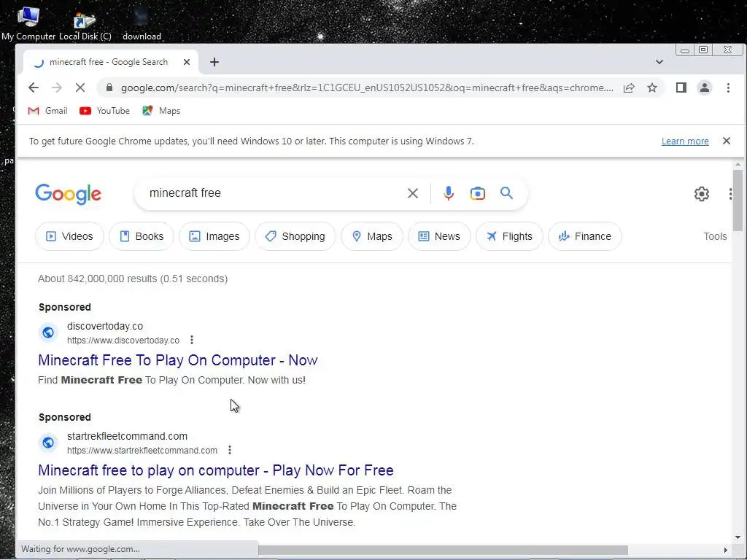Clear the search query
747x560 pixels.
(413, 193)
